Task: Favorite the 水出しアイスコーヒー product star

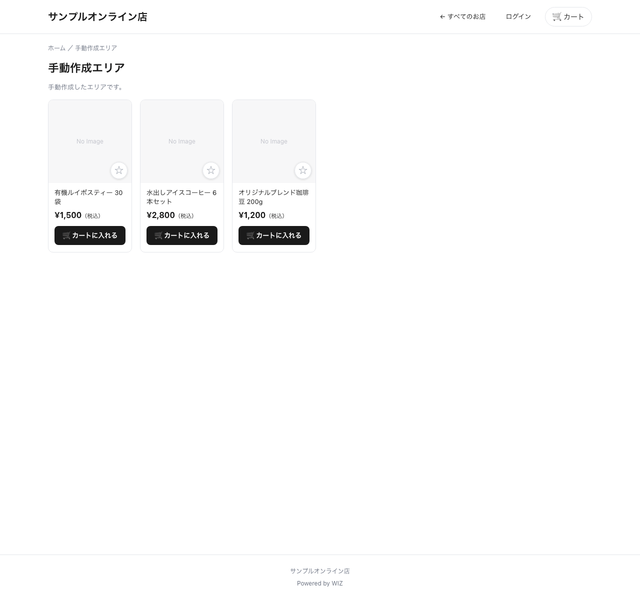Action: (211, 170)
